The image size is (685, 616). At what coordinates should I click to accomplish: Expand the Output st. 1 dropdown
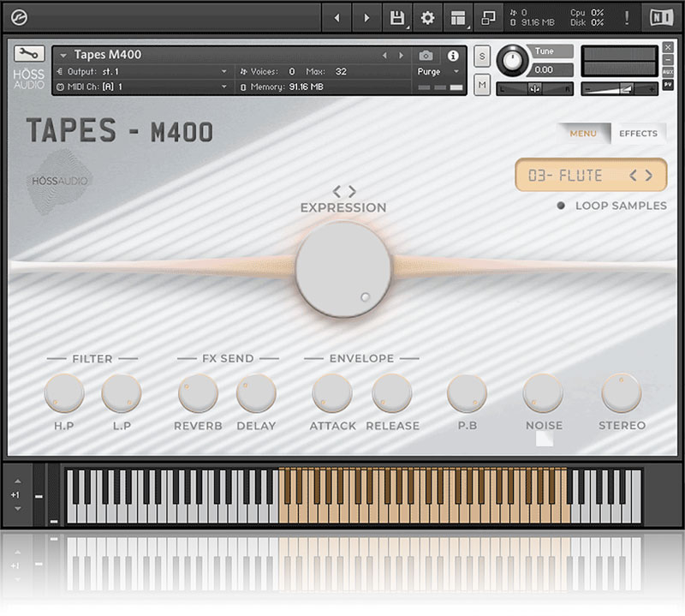tap(224, 72)
